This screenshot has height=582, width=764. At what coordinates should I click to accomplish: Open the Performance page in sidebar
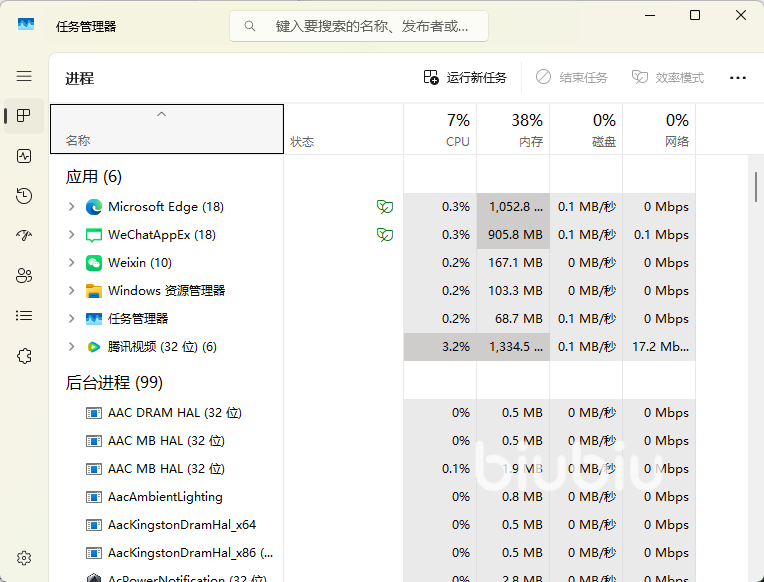click(x=24, y=156)
